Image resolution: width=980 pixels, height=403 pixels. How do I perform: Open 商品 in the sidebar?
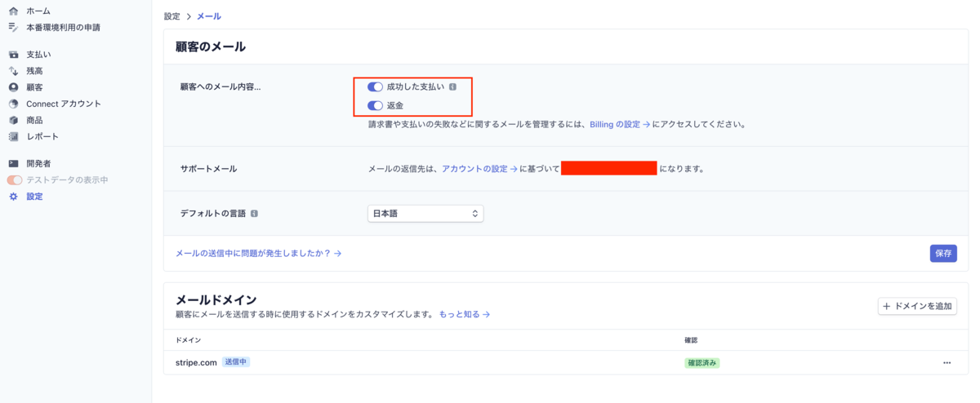click(x=34, y=120)
